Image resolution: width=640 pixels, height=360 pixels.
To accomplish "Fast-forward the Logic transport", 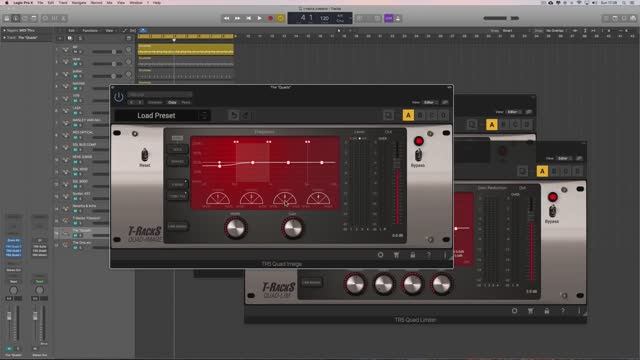I will [x=237, y=18].
